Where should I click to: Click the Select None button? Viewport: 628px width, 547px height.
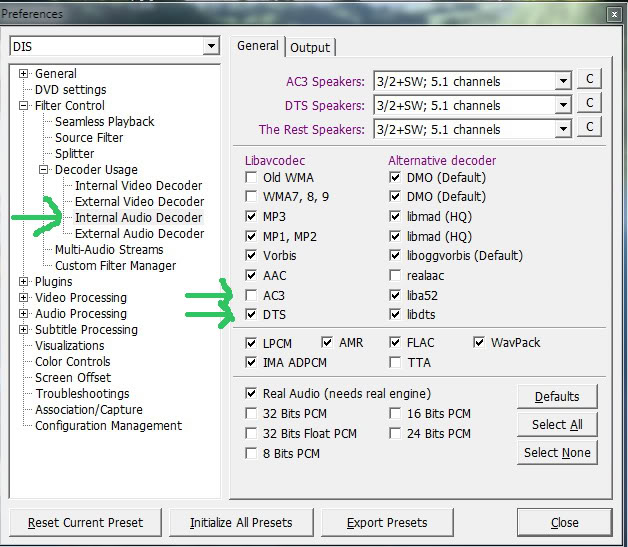556,453
